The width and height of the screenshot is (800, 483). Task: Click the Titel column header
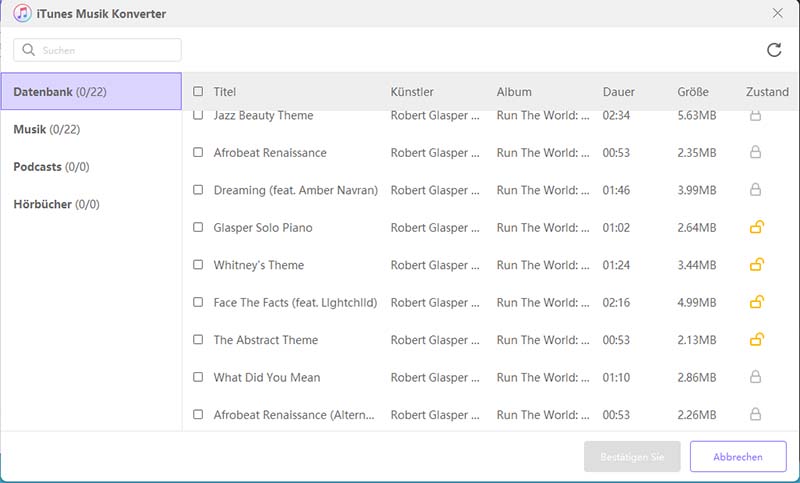point(224,92)
